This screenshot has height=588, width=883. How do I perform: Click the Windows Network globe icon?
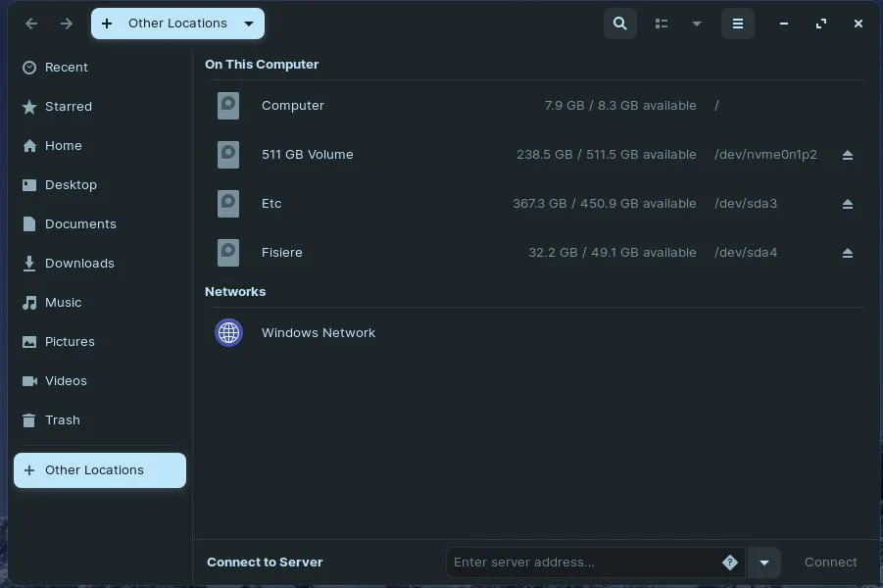point(228,333)
